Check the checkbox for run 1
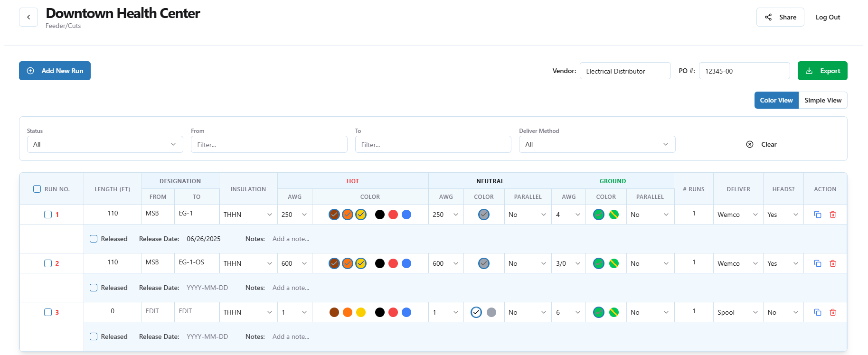Image resolution: width=868 pixels, height=355 pixels. click(48, 215)
